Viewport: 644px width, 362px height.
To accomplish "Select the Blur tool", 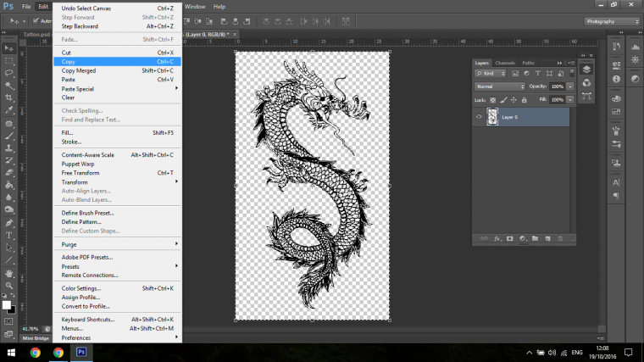I will (x=8, y=198).
